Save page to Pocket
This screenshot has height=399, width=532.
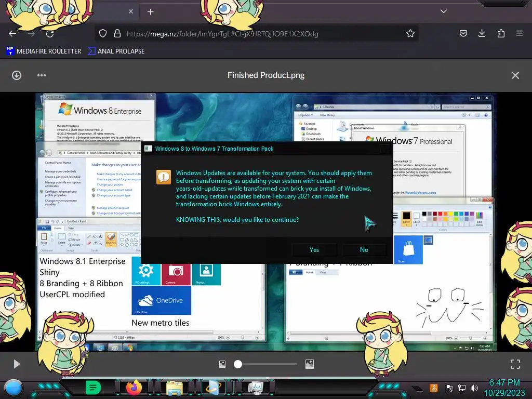[x=463, y=33]
